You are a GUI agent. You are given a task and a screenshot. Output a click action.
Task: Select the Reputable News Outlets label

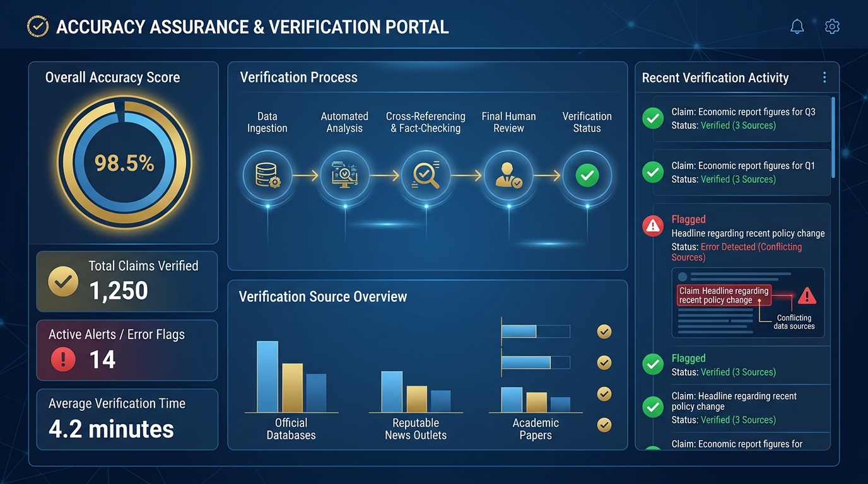click(x=416, y=429)
